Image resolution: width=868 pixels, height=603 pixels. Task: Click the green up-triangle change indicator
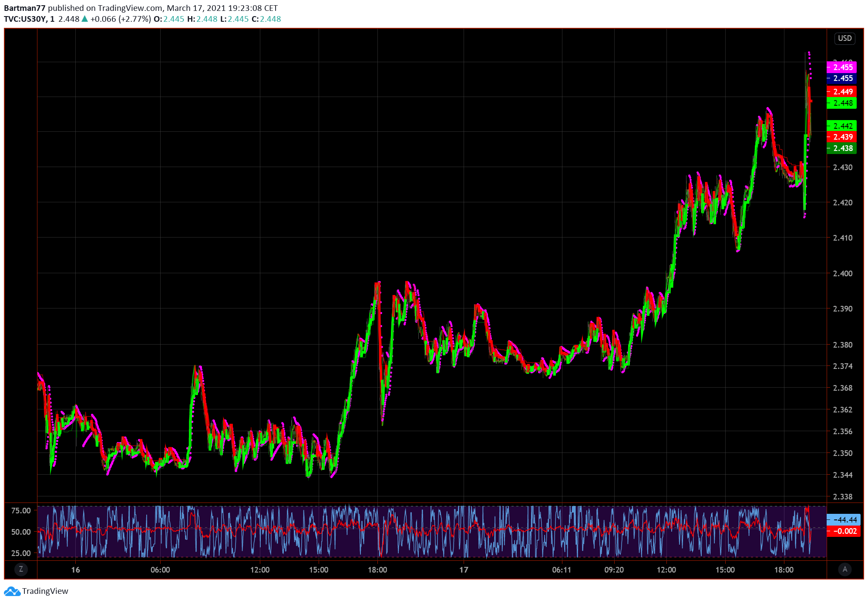click(x=85, y=19)
